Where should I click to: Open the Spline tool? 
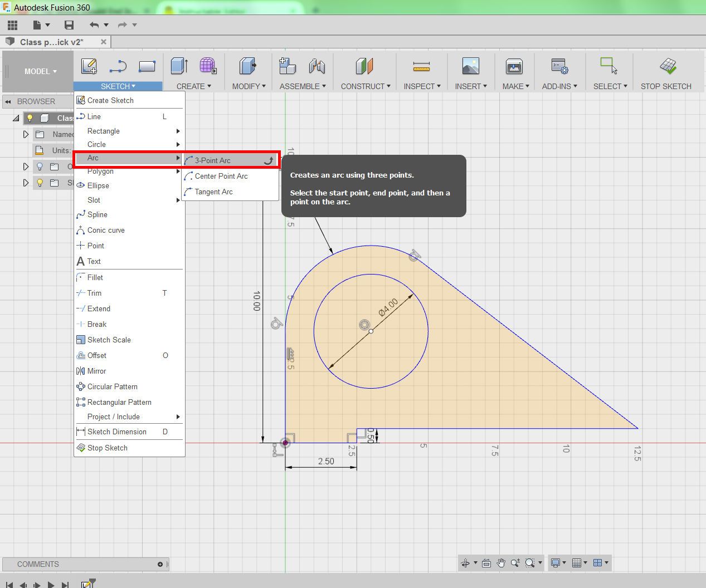98,214
